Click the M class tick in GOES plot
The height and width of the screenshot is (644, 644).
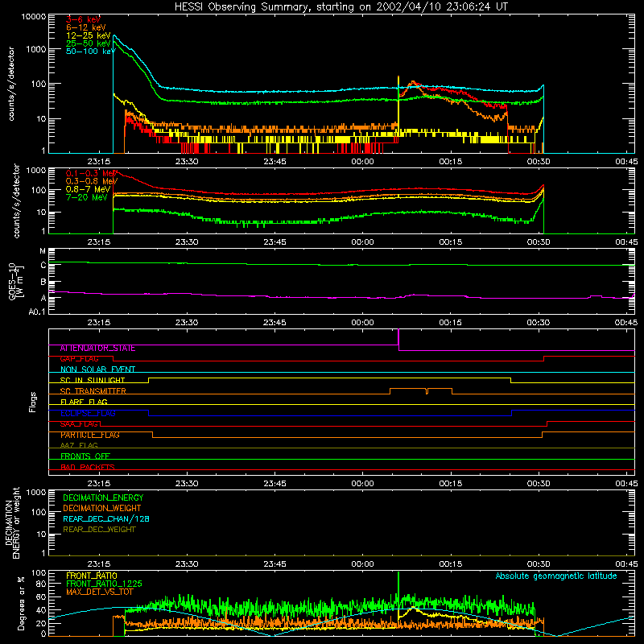click(43, 251)
